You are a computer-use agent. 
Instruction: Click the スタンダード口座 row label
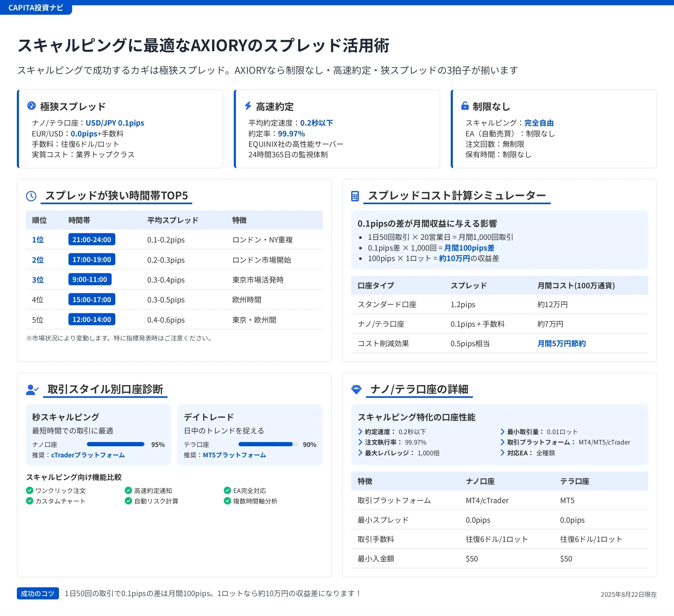(387, 304)
